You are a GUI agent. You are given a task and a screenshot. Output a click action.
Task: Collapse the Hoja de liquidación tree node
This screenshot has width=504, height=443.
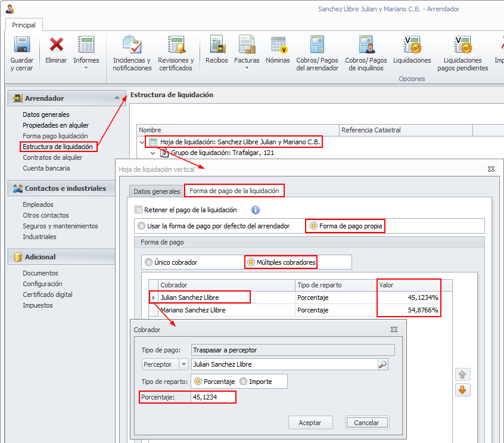pyautogui.click(x=142, y=142)
